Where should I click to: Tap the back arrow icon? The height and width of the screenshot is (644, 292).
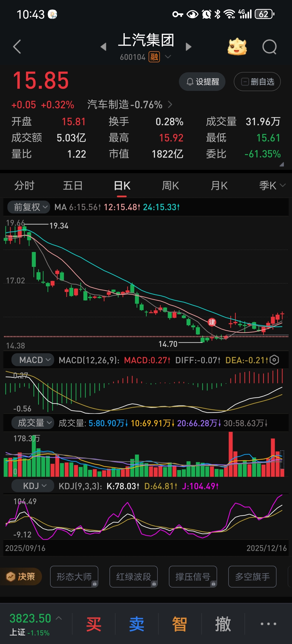pyautogui.click(x=17, y=47)
